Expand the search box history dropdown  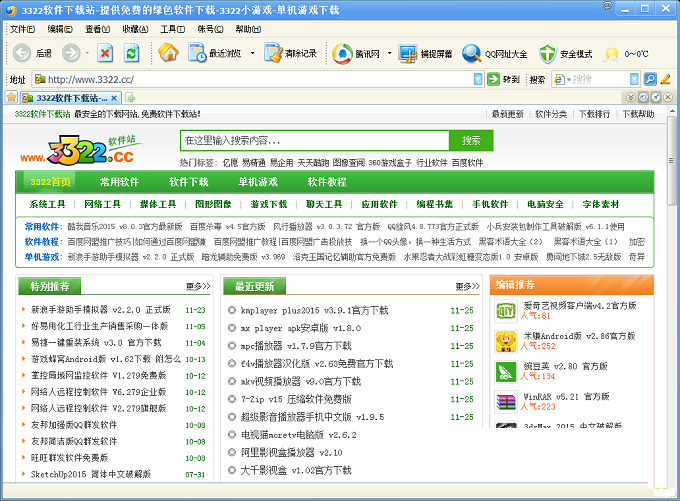[634, 79]
